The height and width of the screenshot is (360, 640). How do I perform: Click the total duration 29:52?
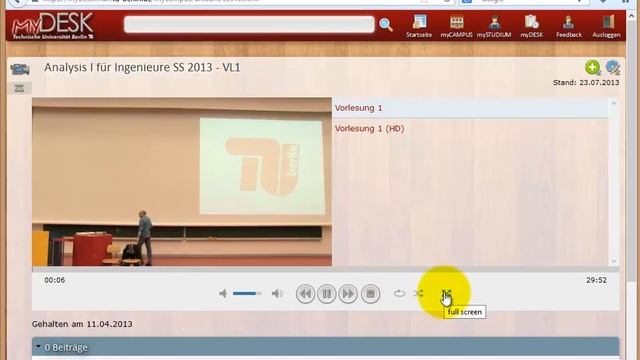[x=596, y=280]
